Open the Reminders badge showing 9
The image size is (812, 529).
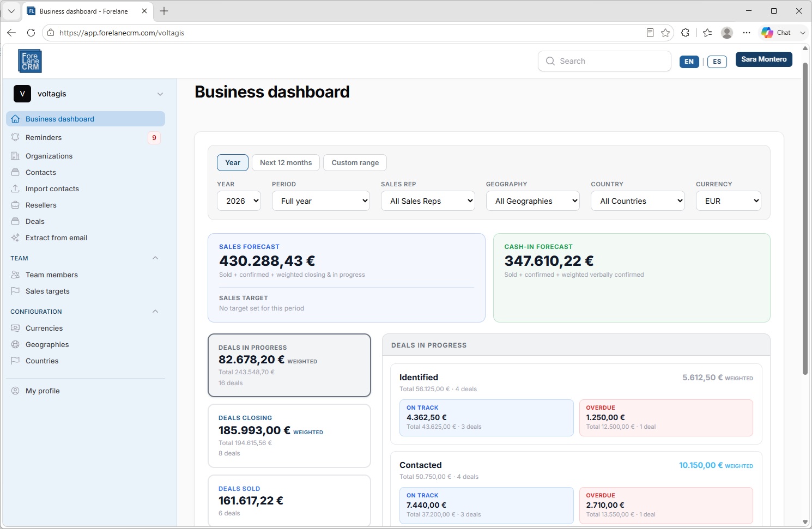coord(154,138)
